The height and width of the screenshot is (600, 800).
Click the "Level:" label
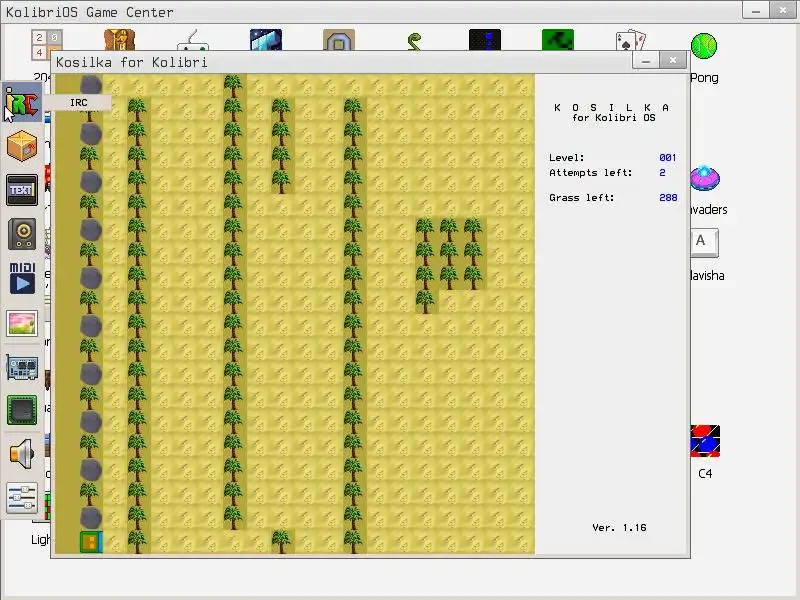(566, 158)
